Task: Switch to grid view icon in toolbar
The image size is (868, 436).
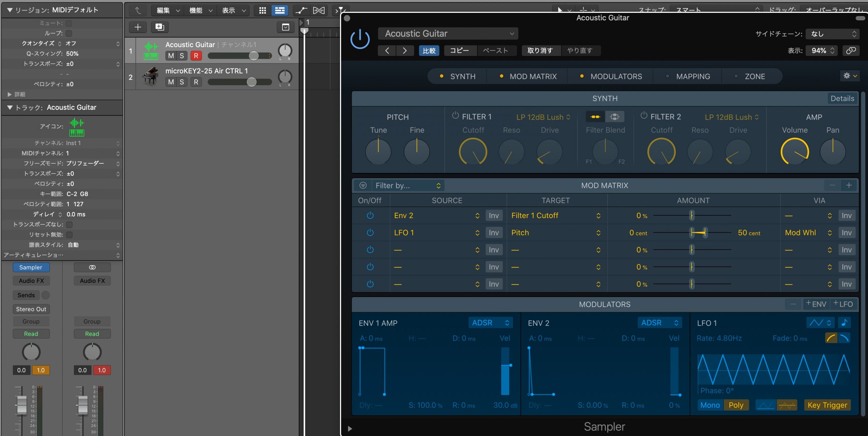Action: coord(262,11)
